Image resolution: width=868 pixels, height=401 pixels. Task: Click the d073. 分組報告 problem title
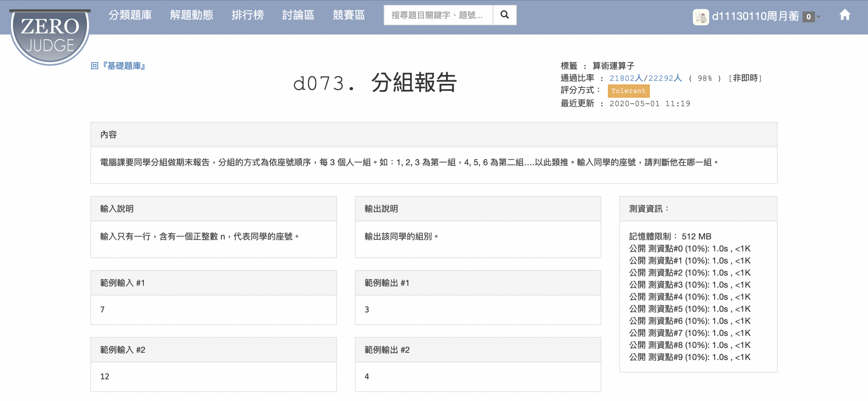[375, 83]
